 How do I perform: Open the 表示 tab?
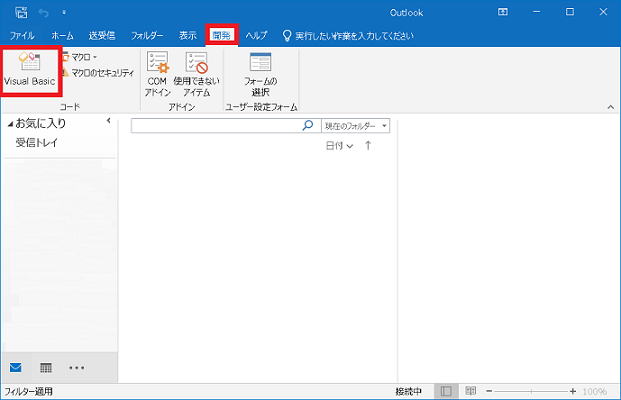click(188, 36)
